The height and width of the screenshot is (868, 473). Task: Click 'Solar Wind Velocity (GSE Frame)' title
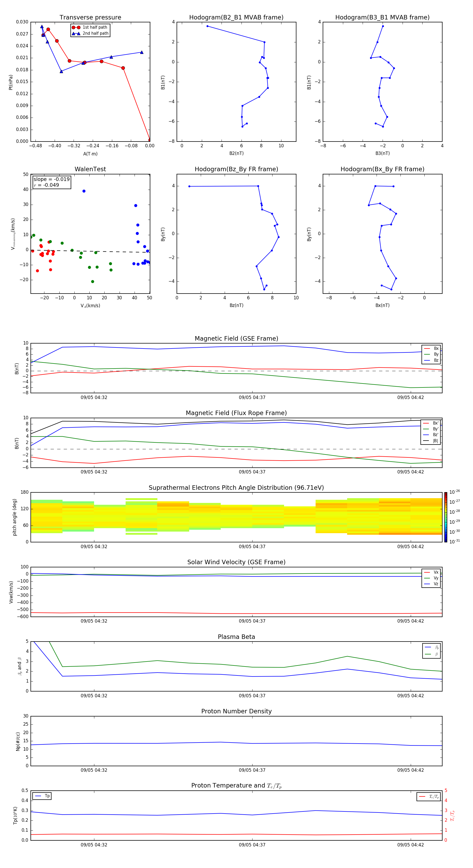tap(236, 562)
